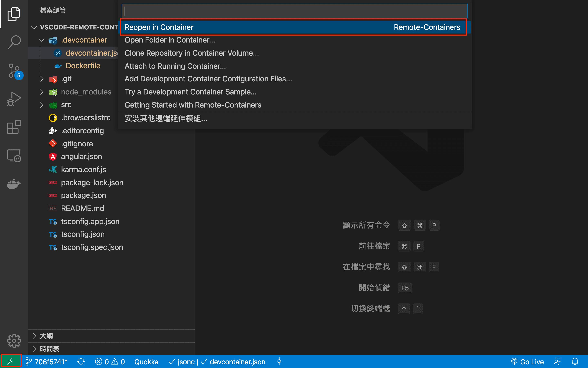Image resolution: width=588 pixels, height=368 pixels.
Task: Open the Search view icon
Action: point(14,42)
